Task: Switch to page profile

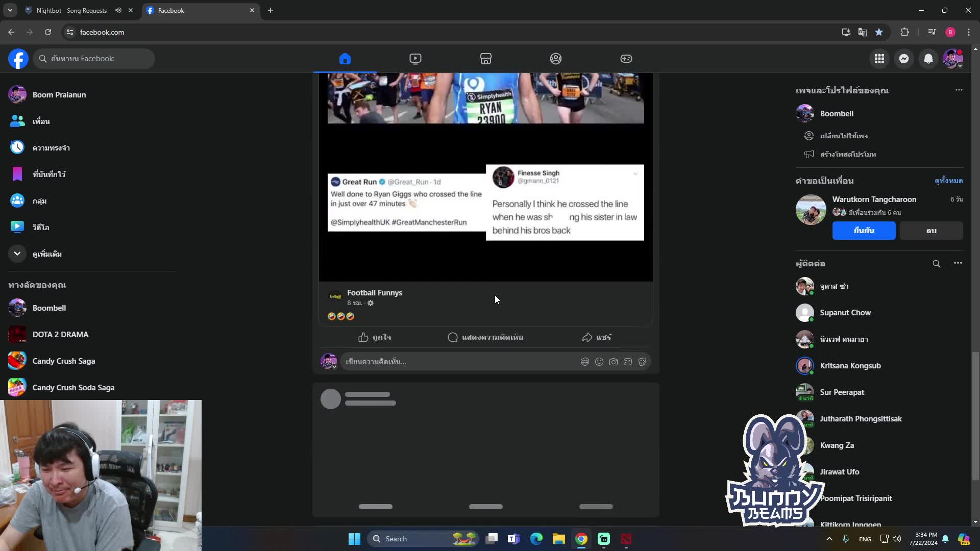Action: click(843, 136)
